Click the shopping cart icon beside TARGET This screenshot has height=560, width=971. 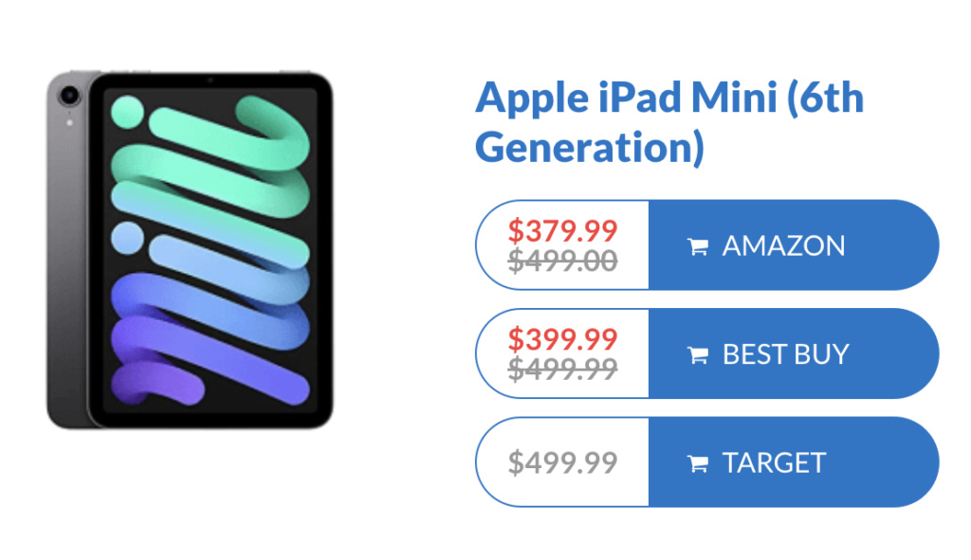pos(697,462)
